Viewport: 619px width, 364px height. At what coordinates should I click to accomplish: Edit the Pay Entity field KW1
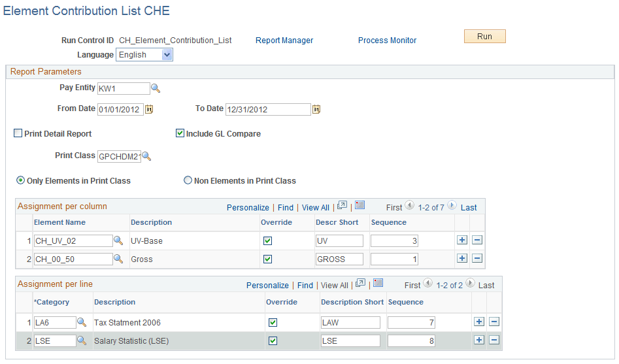pyautogui.click(x=124, y=88)
